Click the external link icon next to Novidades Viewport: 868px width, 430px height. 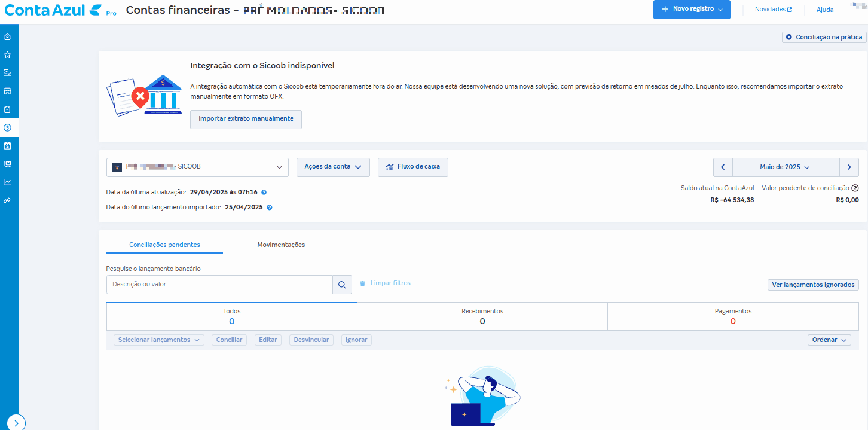click(x=790, y=10)
